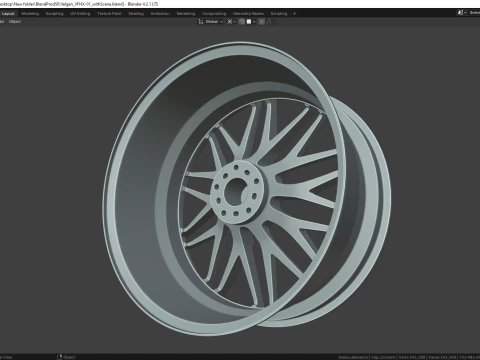Screen dimensions: 480x360
Task: Go to the Geometry Nodes workspace
Action: (x=248, y=14)
